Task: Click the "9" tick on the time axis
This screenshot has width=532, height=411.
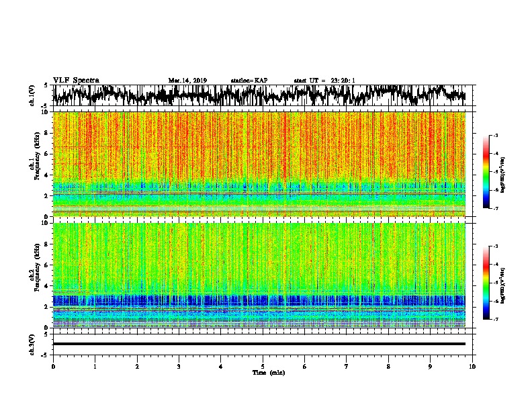Action: tap(430, 367)
